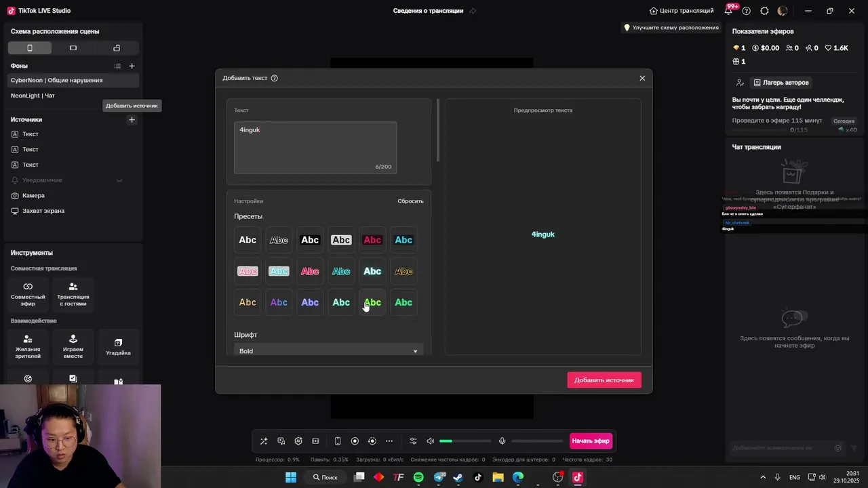Click the magic wand effects icon in toolbar
This screenshot has width=868, height=488.
pos(264,441)
